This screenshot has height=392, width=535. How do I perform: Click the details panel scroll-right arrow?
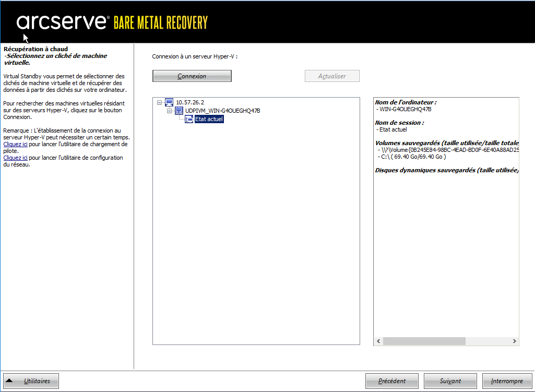click(x=515, y=341)
